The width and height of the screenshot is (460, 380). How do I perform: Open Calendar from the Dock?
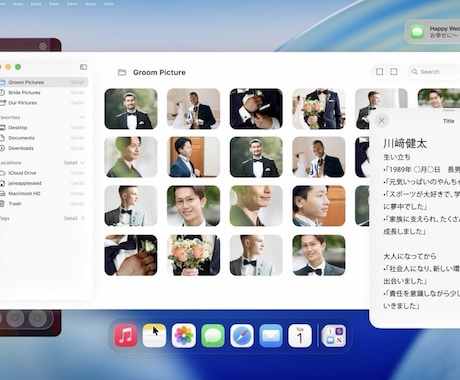[x=300, y=335]
